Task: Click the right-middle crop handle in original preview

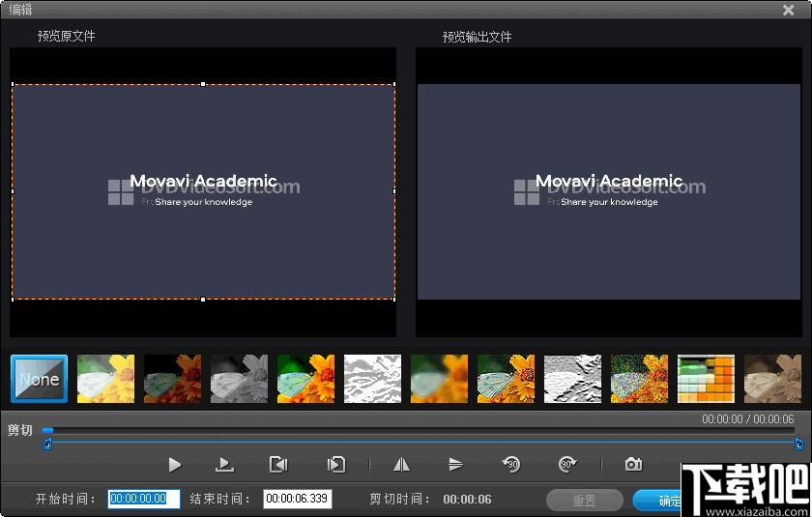Action: click(394, 191)
